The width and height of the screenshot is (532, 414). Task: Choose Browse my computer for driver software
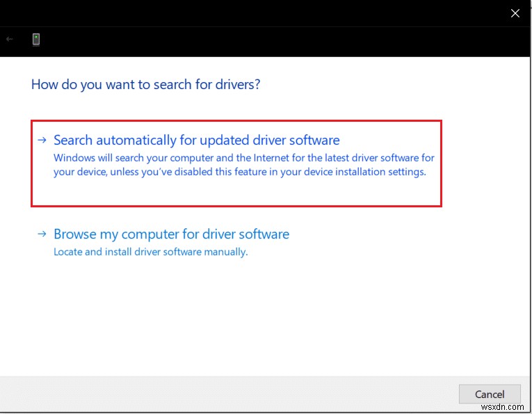(171, 234)
